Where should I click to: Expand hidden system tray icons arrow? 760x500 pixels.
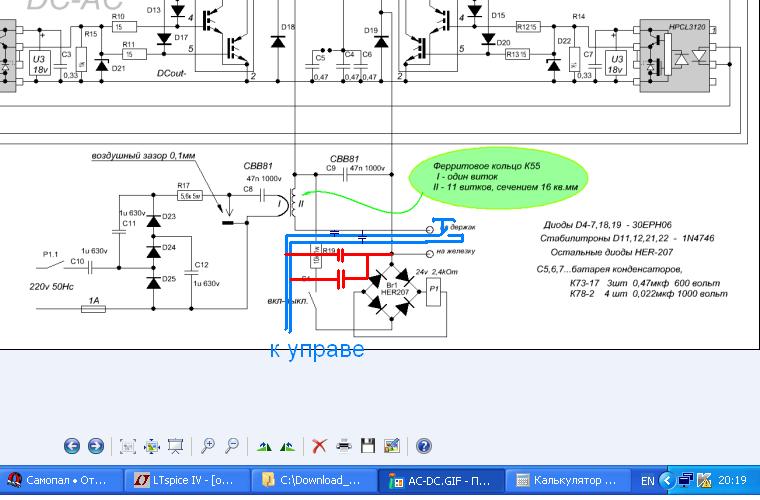[x=667, y=481]
